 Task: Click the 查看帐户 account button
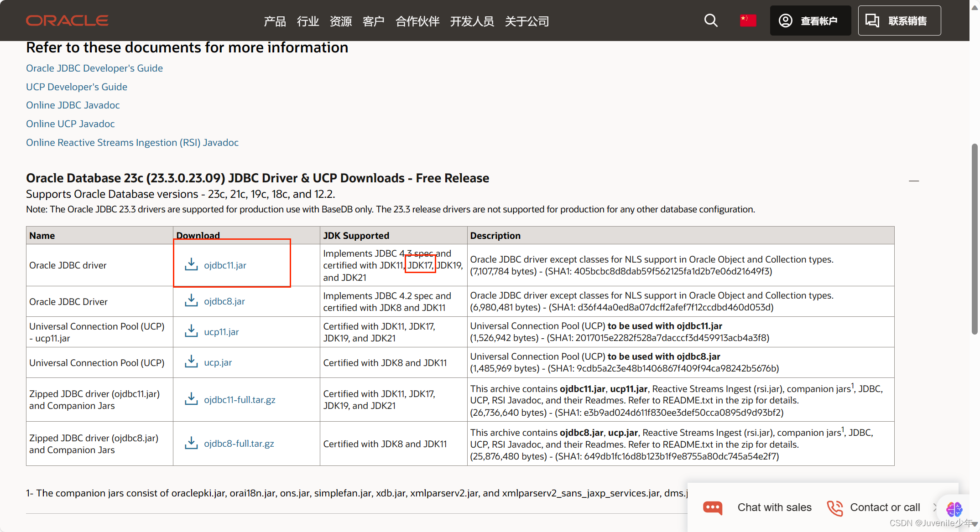tap(810, 21)
